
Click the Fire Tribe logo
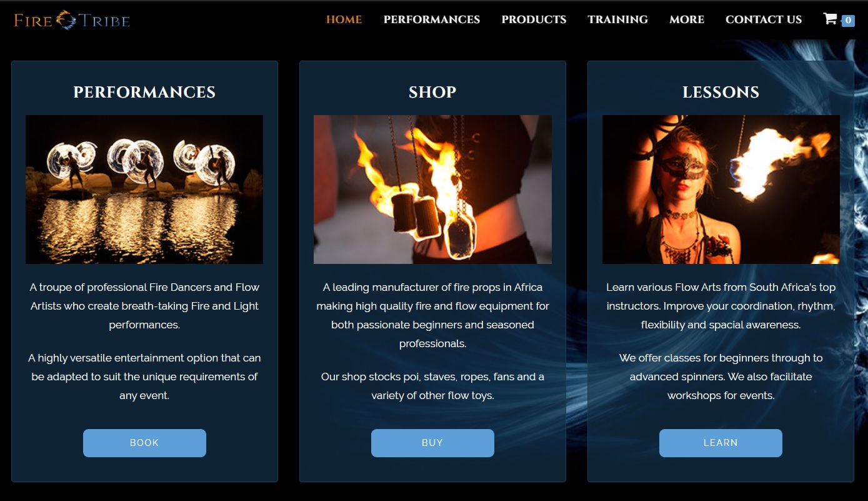pos(72,20)
